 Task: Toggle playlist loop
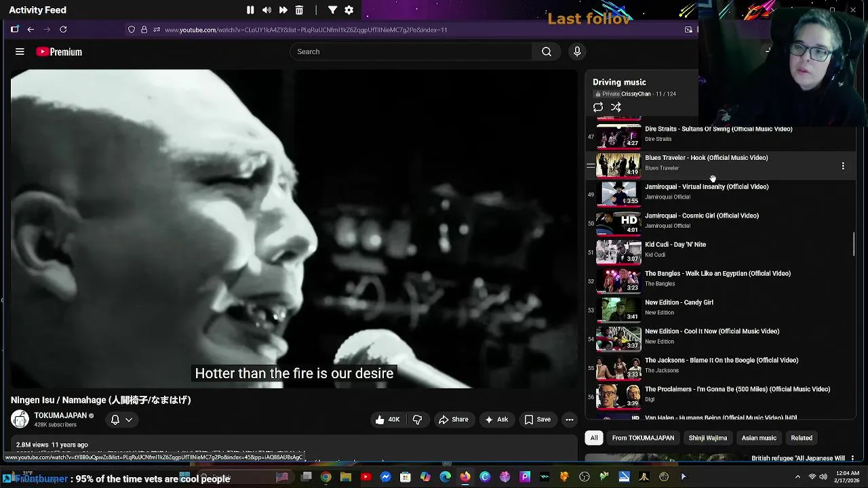(x=598, y=107)
